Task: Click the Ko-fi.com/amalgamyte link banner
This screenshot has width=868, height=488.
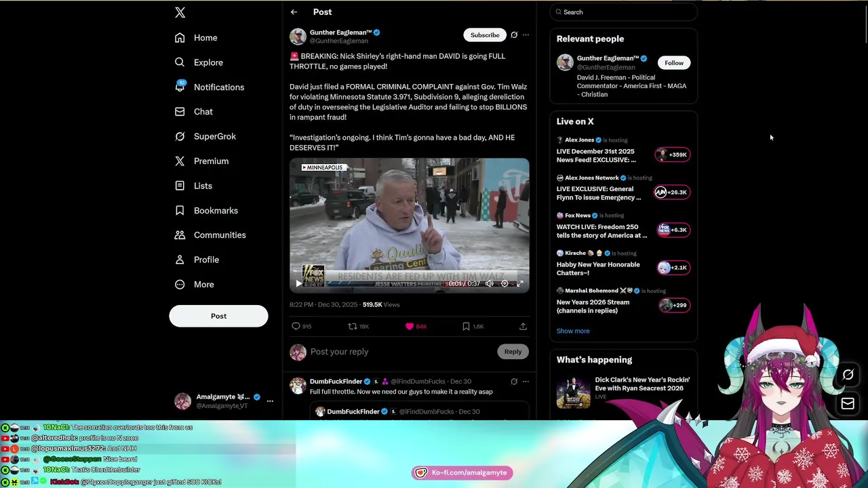Action: click(x=462, y=473)
